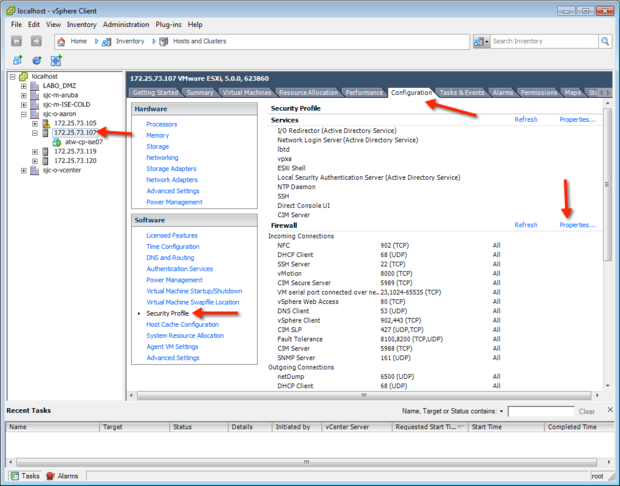Image resolution: width=620 pixels, height=486 pixels.
Task: Open the Networking hardware settings link
Action: (162, 157)
